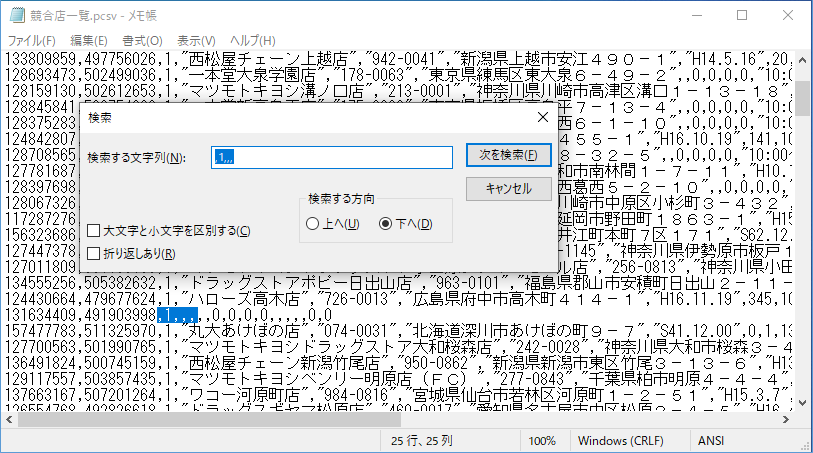Click the line containing ハローズ高木店
The width and height of the screenshot is (813, 453).
397,299
